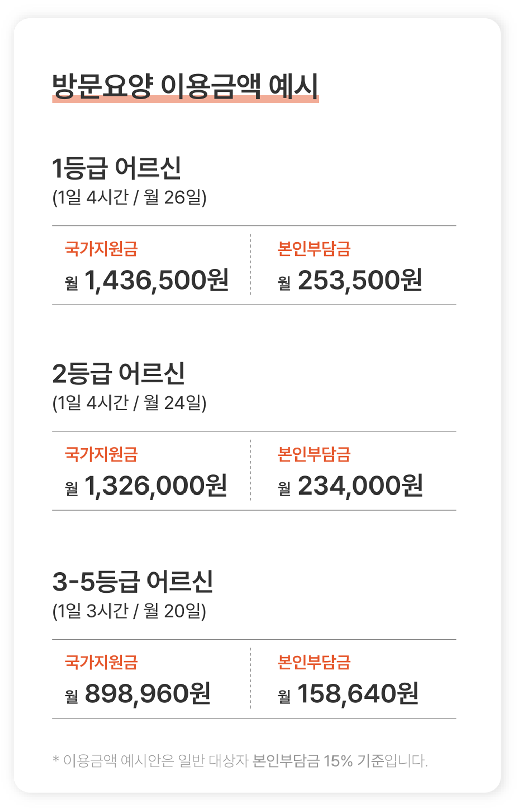Select the 월 158,640원 amount
Viewport: 518px width, 812px height.
(x=348, y=694)
